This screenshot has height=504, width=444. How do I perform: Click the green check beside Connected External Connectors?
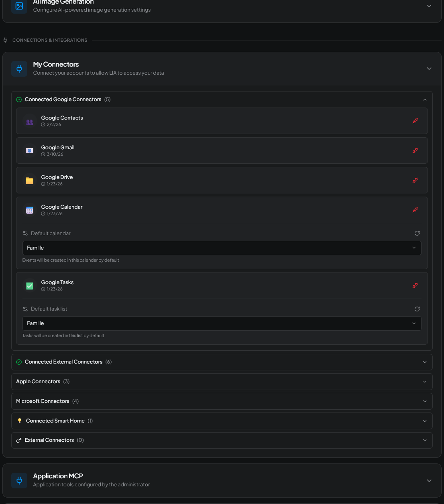(x=19, y=362)
